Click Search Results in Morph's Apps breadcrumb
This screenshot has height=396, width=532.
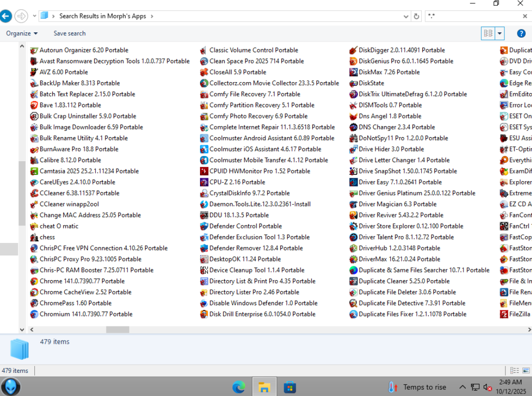pyautogui.click(x=102, y=16)
